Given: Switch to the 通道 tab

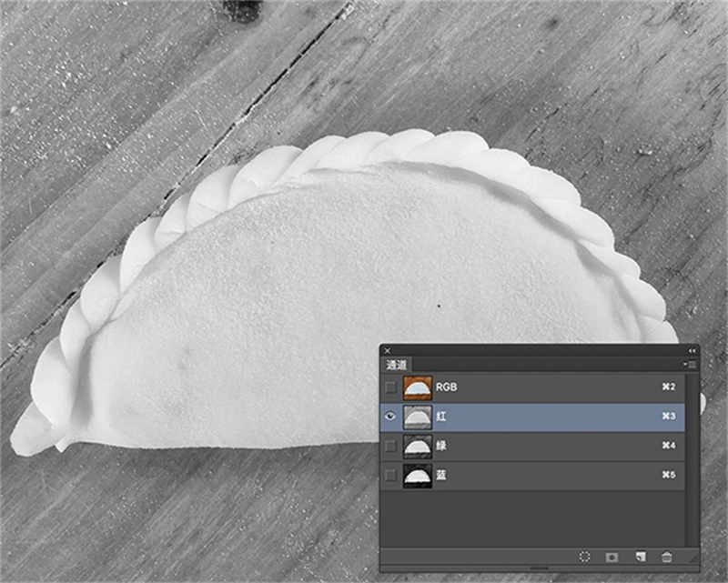Looking at the screenshot, I should 397,365.
